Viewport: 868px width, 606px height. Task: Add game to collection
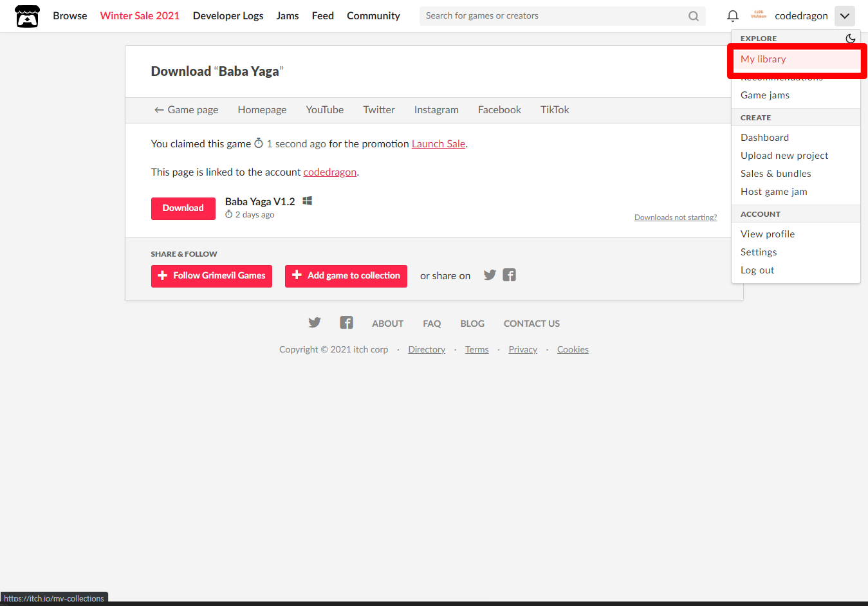(x=346, y=276)
